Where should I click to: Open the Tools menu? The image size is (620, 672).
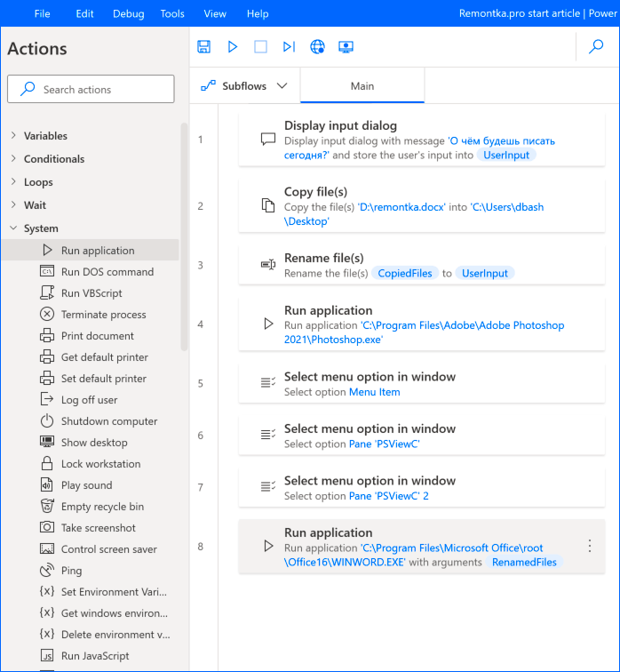coord(172,13)
